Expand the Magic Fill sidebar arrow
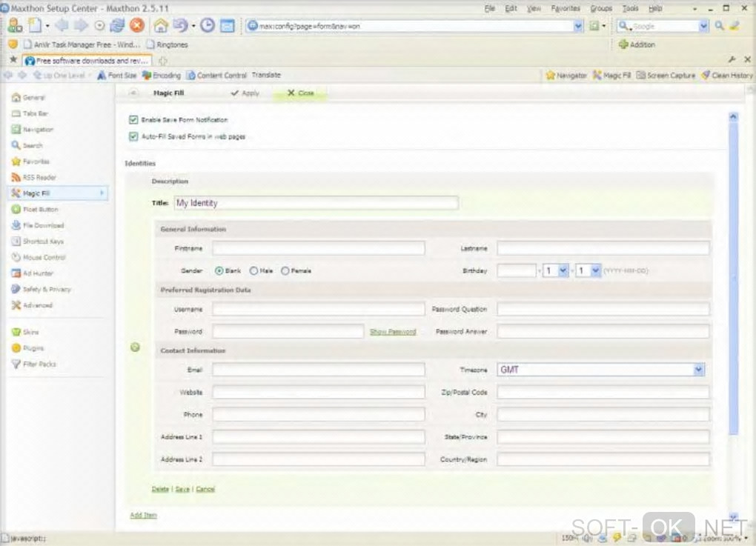Viewport: 756px width, 546px height. [102, 193]
